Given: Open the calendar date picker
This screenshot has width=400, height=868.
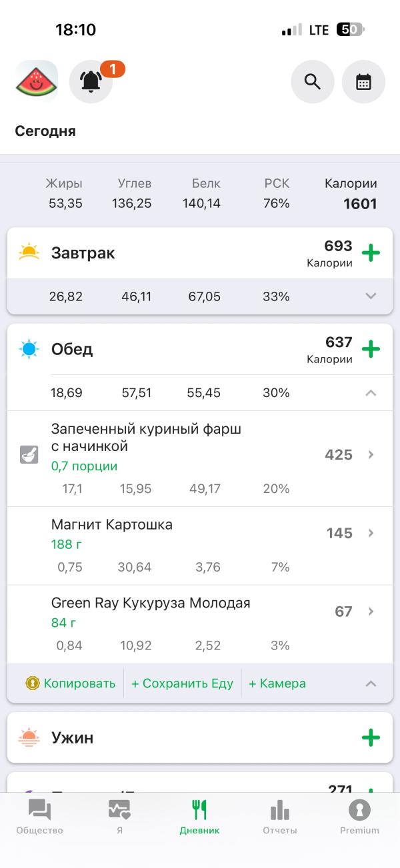Looking at the screenshot, I should pyautogui.click(x=363, y=81).
